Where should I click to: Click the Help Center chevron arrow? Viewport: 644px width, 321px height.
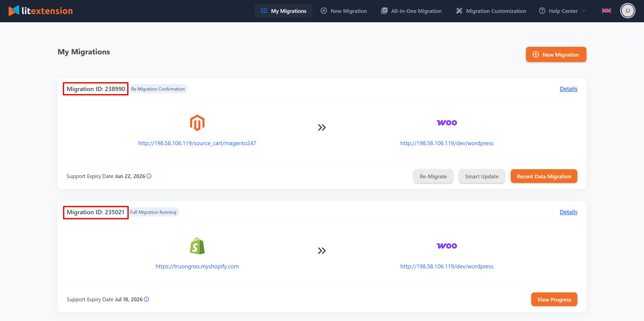[584, 11]
